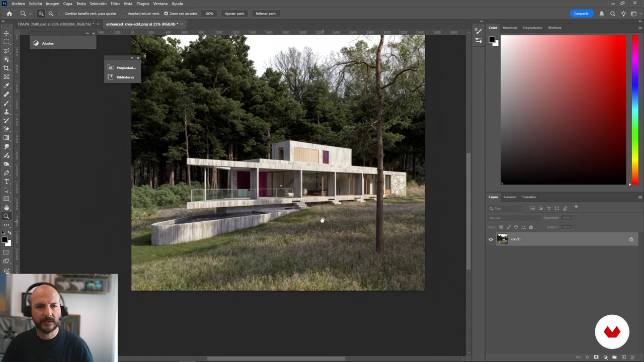This screenshot has width=644, height=362.
Task: Choose Zoom Out mode in options bar
Action: (x=51, y=14)
